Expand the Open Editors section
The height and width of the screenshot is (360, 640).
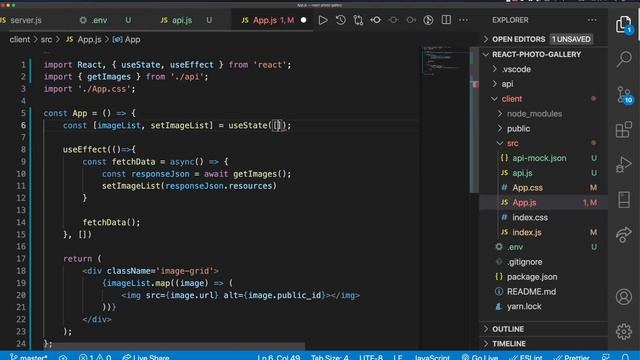(x=543, y=39)
